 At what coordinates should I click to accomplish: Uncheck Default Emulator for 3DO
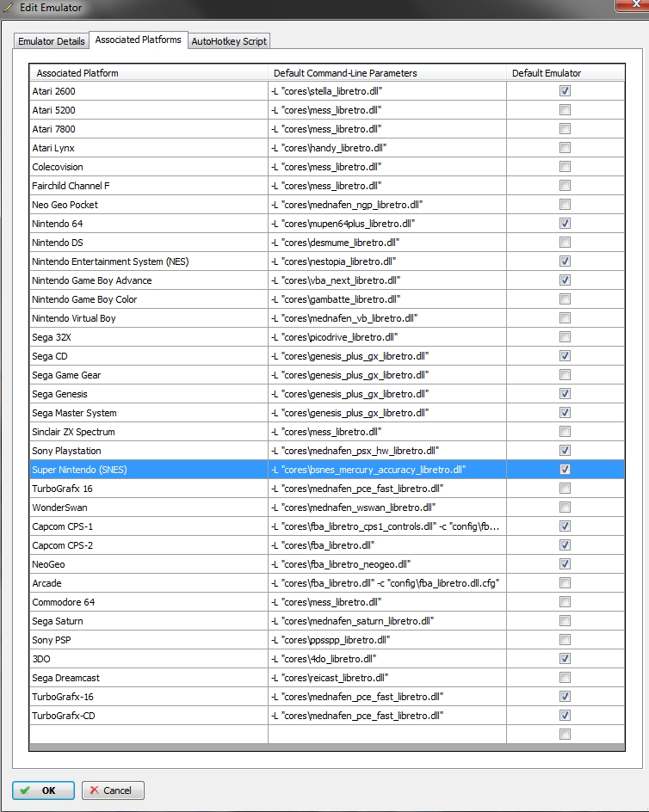(565, 659)
